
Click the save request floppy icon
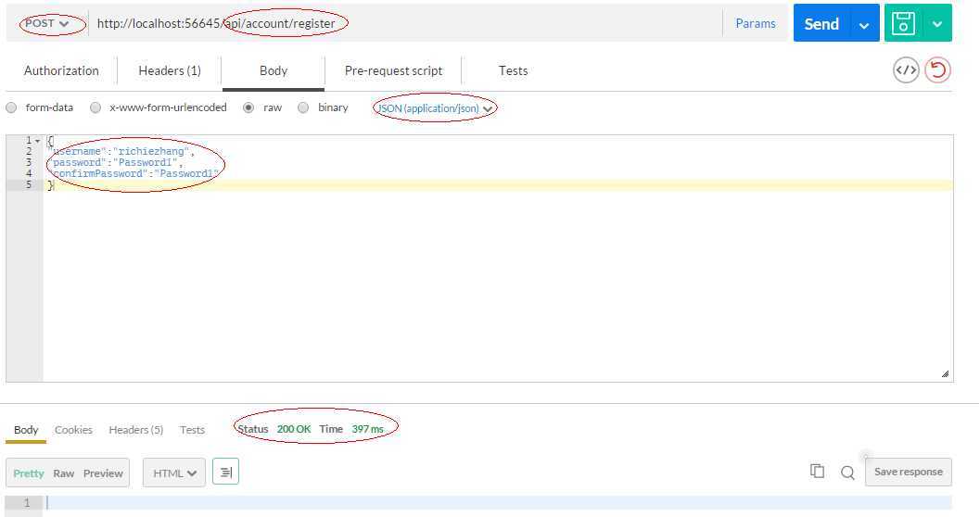point(903,24)
